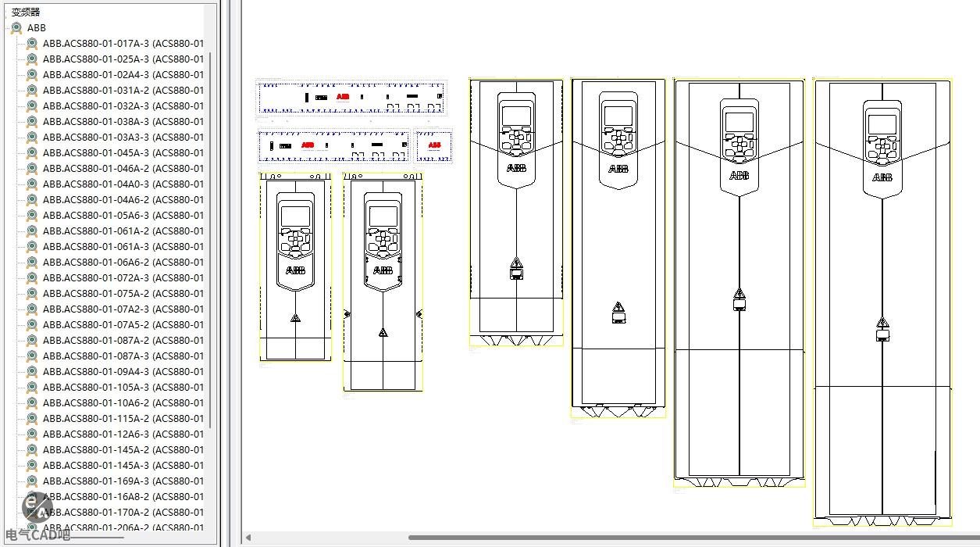Select the ABB manufacturer label
The height and width of the screenshot is (547, 980).
37,27
